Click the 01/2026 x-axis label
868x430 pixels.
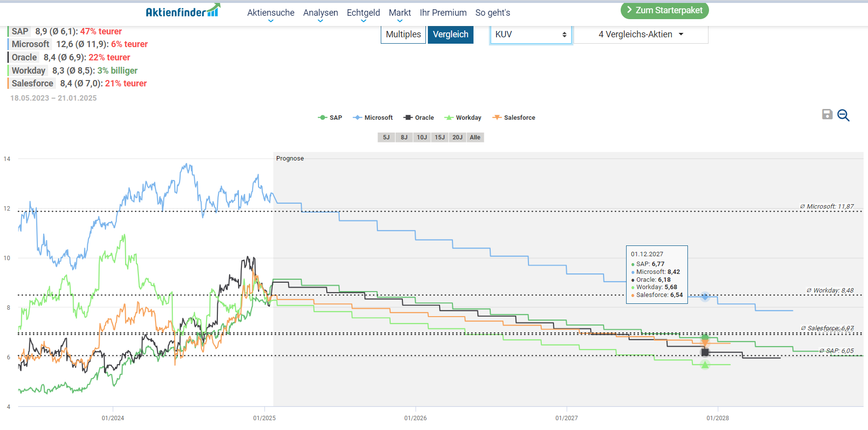[x=416, y=418]
